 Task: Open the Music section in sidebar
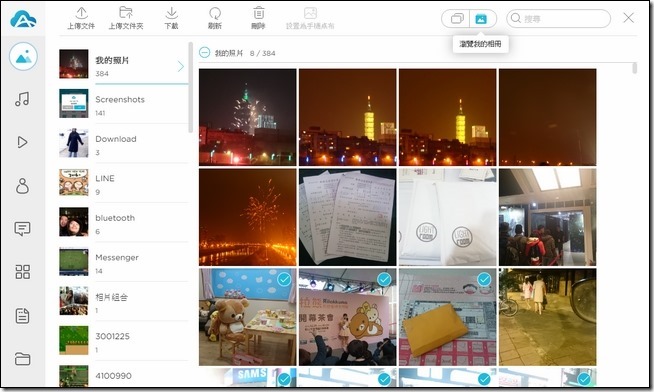pos(23,99)
